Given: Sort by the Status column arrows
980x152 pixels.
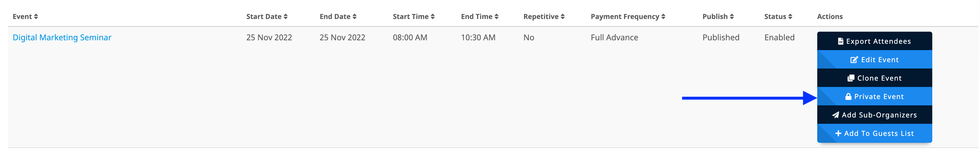Looking at the screenshot, I should (790, 17).
